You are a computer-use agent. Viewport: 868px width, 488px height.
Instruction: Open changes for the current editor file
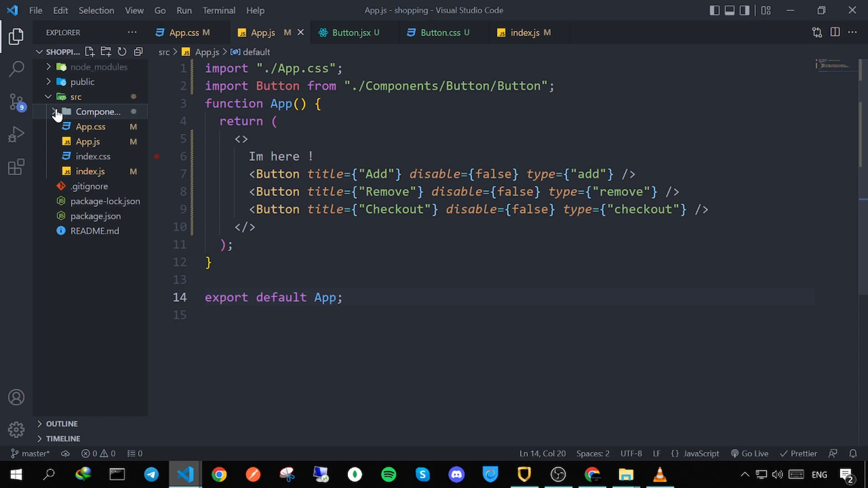point(817,33)
